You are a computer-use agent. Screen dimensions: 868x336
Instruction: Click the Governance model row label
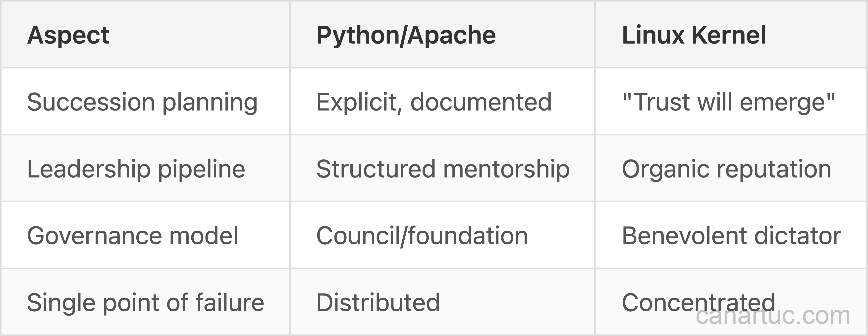click(x=132, y=235)
